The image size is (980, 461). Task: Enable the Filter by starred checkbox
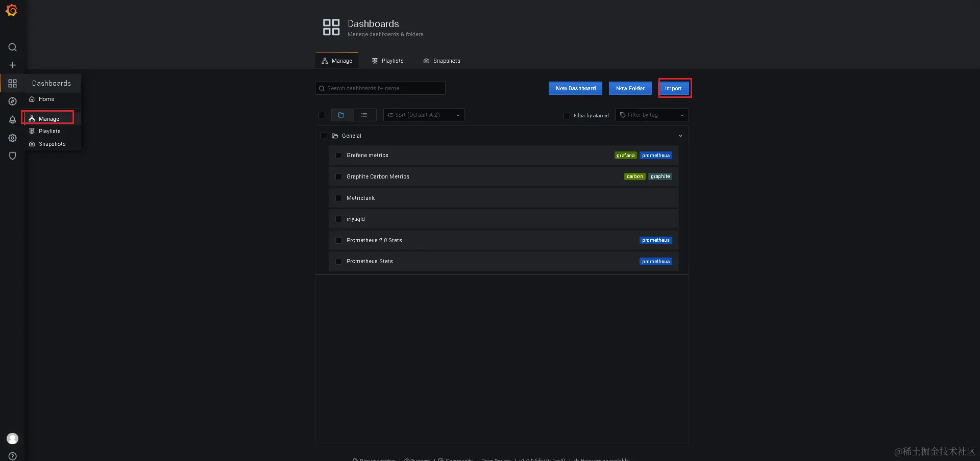[567, 116]
